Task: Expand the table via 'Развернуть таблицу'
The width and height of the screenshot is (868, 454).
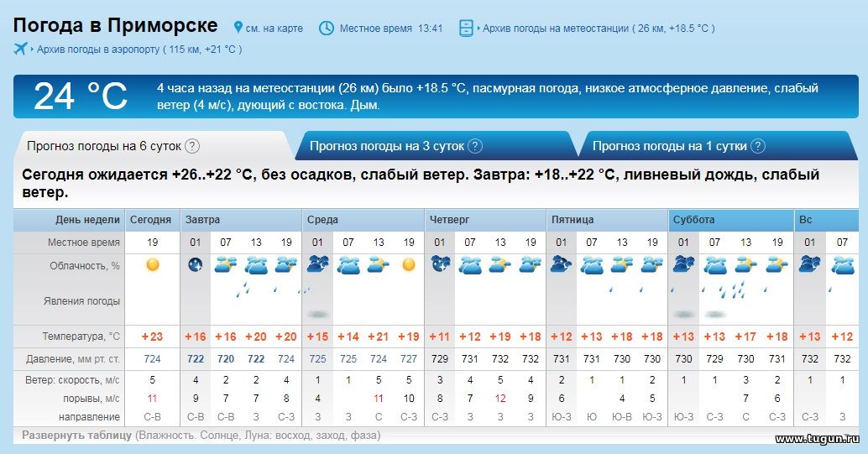Action: pos(76,436)
